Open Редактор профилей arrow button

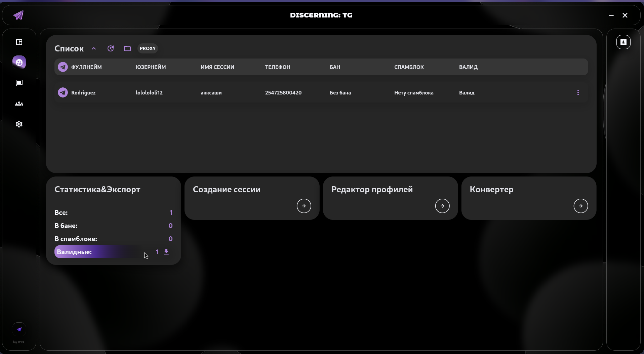coord(442,206)
